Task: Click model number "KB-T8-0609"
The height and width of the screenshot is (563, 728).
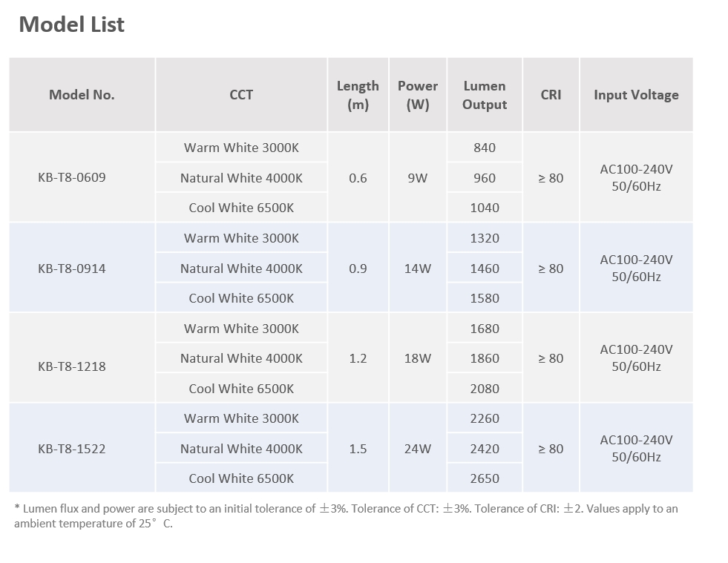Action: (72, 177)
